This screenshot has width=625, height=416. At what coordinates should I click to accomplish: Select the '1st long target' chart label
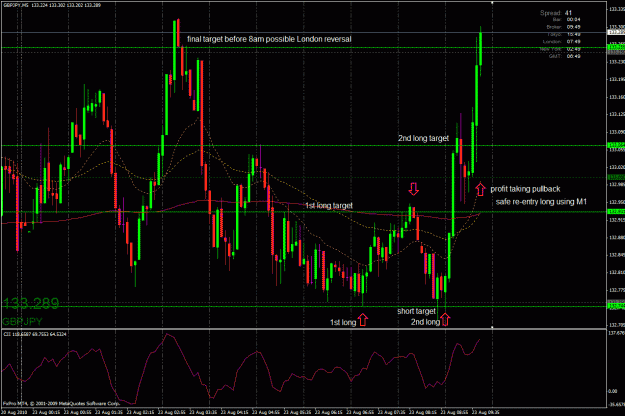[329, 206]
